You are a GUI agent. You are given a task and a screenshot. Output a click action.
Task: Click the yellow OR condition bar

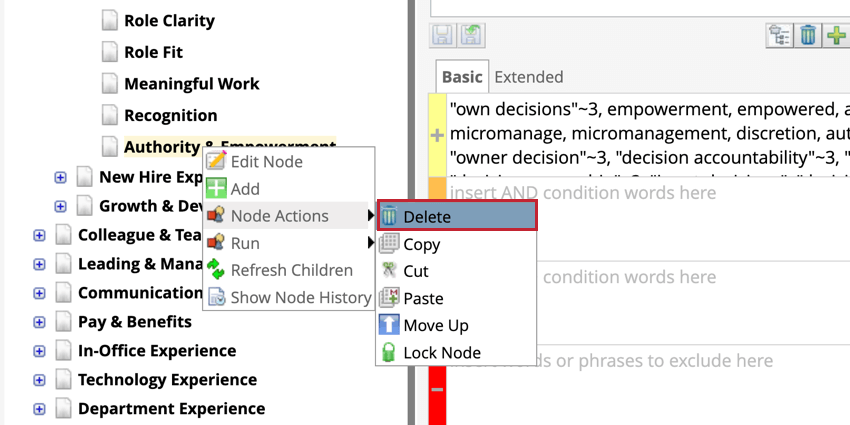(x=437, y=135)
